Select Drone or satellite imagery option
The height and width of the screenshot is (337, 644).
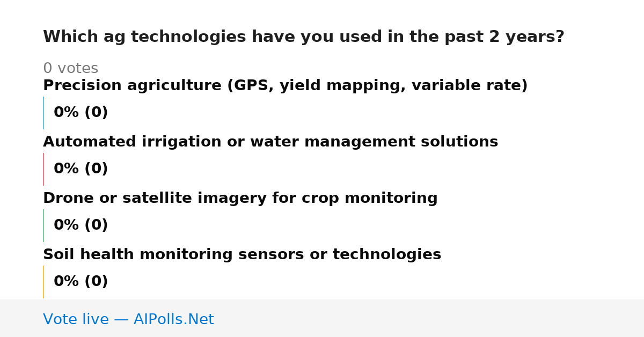[x=240, y=199]
